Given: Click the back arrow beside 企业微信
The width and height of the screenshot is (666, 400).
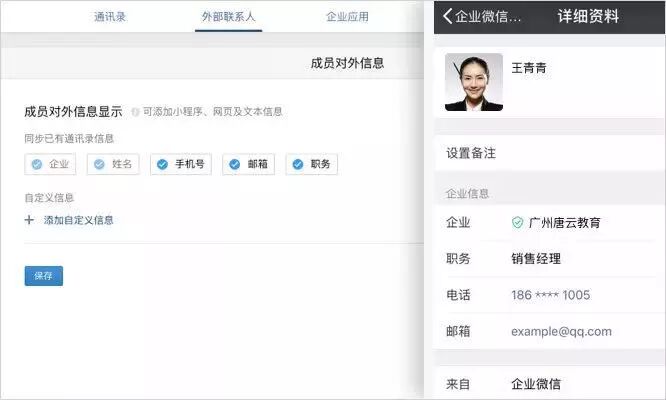Looking at the screenshot, I should [448, 16].
